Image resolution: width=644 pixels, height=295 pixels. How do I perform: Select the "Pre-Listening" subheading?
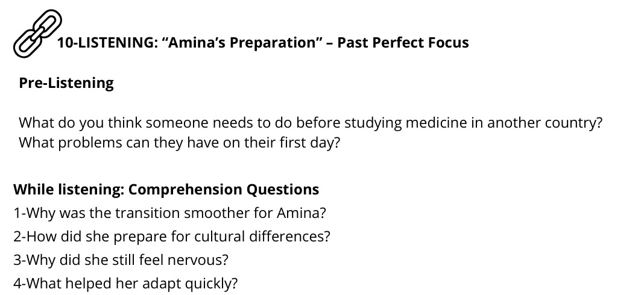point(66,83)
